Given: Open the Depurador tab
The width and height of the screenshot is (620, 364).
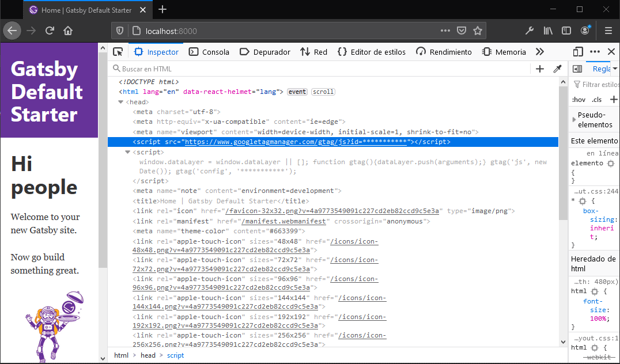Looking at the screenshot, I should pyautogui.click(x=265, y=52).
